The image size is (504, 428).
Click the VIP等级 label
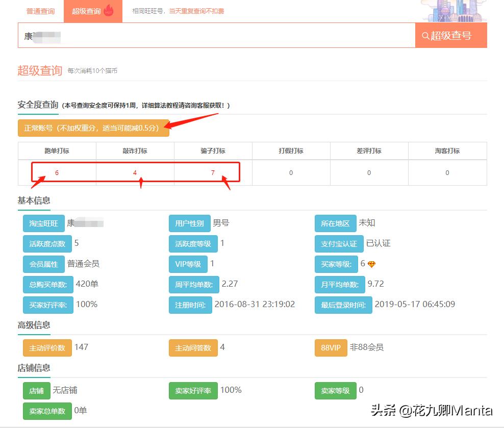[188, 264]
